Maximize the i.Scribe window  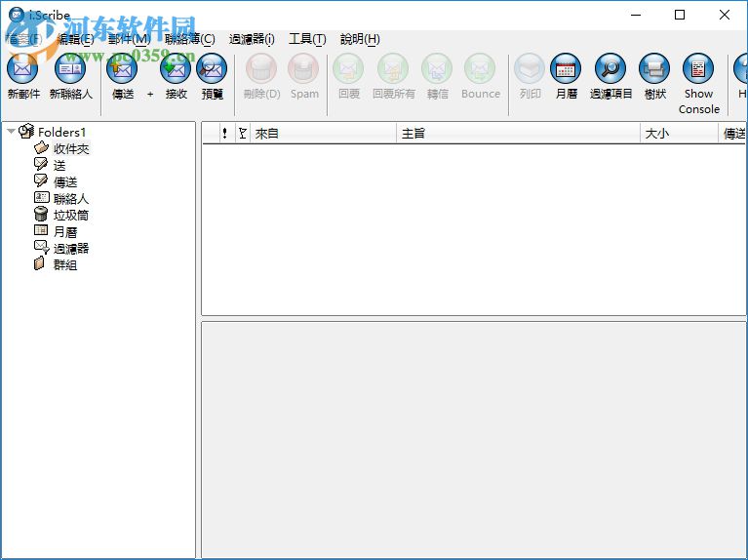680,15
